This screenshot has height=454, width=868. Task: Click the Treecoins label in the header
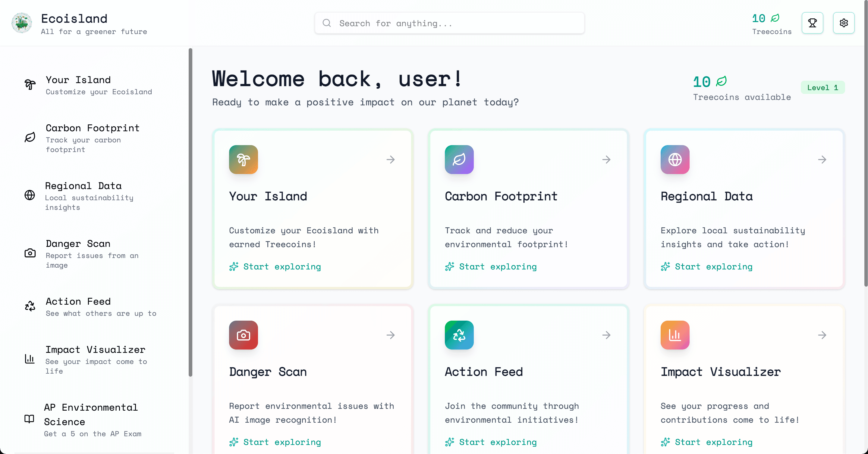pyautogui.click(x=772, y=32)
